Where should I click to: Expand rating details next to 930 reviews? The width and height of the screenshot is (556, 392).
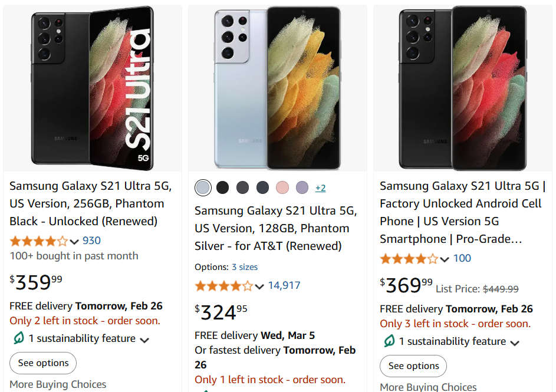74,241
